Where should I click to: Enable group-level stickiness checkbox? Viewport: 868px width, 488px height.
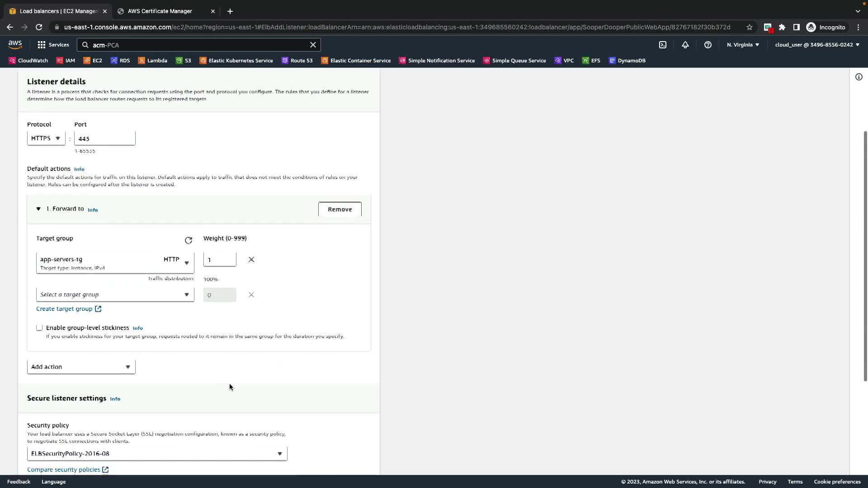39,328
